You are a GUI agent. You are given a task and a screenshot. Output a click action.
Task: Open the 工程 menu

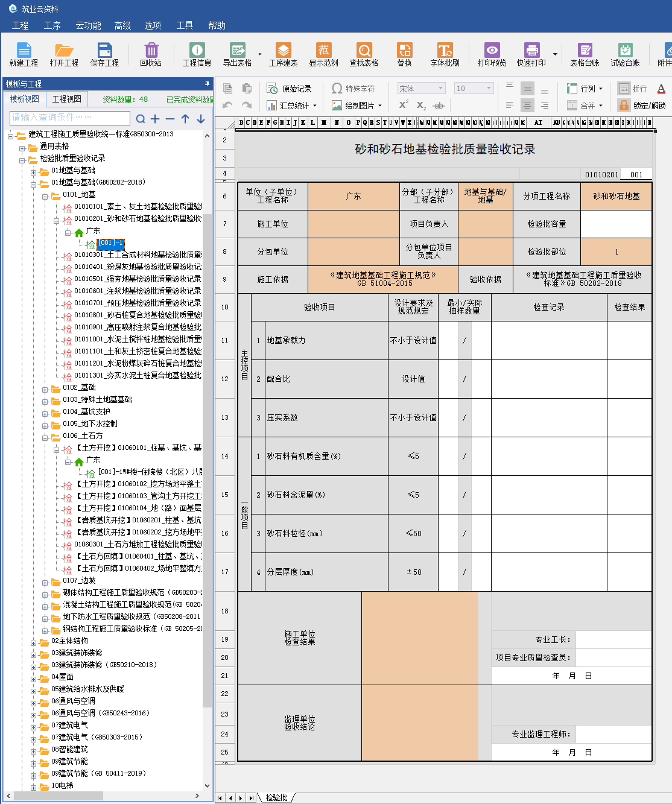point(20,25)
